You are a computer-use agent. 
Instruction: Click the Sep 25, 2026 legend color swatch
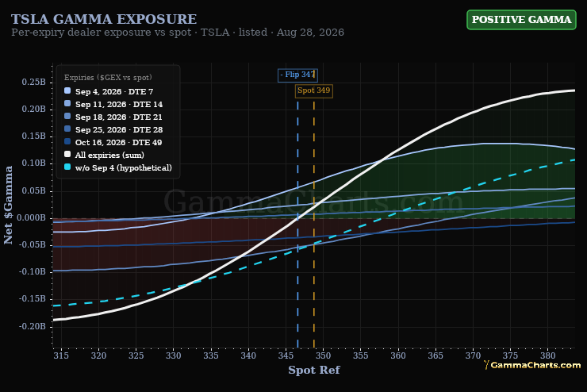[67, 129]
